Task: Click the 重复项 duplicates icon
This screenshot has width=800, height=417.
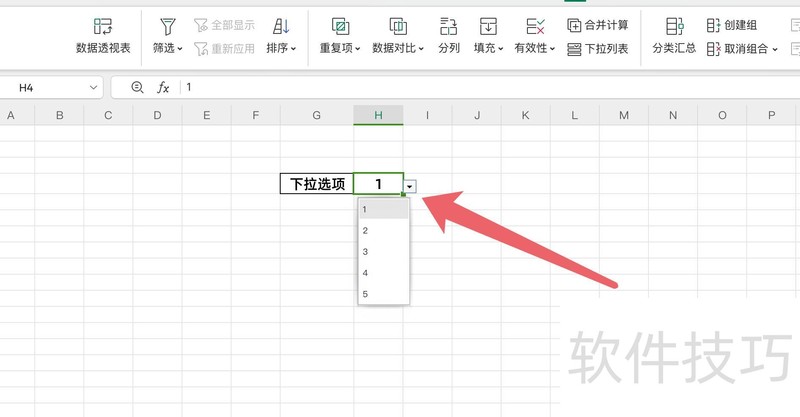Action: pos(340,26)
